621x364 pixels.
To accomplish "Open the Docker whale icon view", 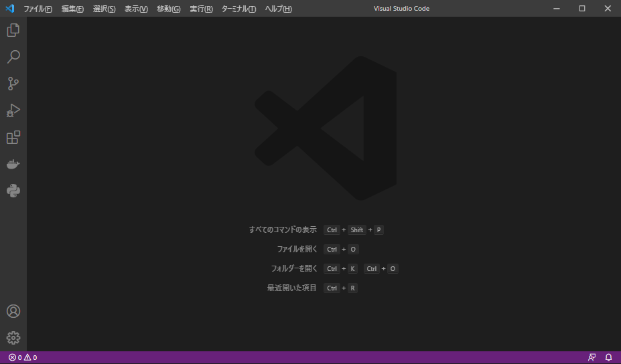I will pyautogui.click(x=13, y=164).
